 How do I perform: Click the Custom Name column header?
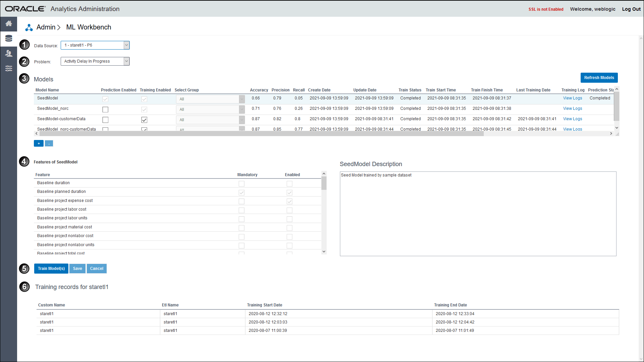click(x=51, y=305)
